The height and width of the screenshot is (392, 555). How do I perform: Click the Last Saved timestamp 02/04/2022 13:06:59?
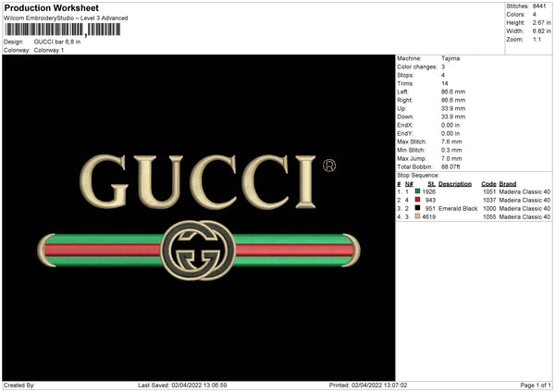(199, 385)
